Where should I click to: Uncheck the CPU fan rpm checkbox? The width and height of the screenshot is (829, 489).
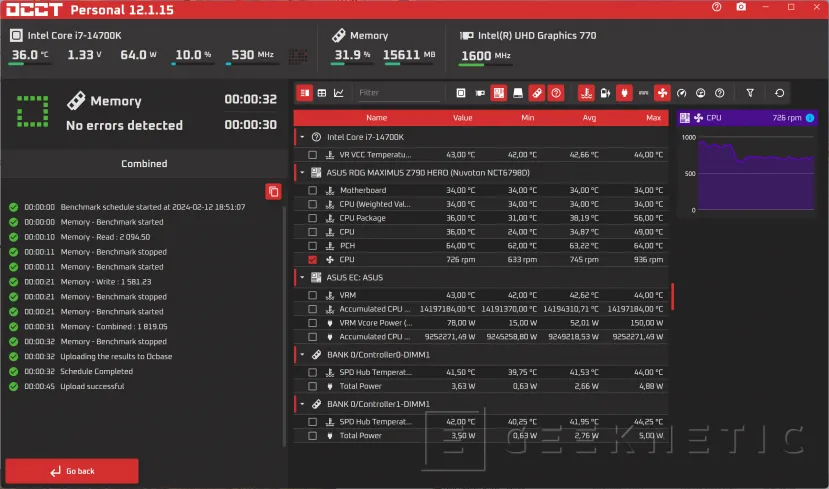pyautogui.click(x=312, y=260)
